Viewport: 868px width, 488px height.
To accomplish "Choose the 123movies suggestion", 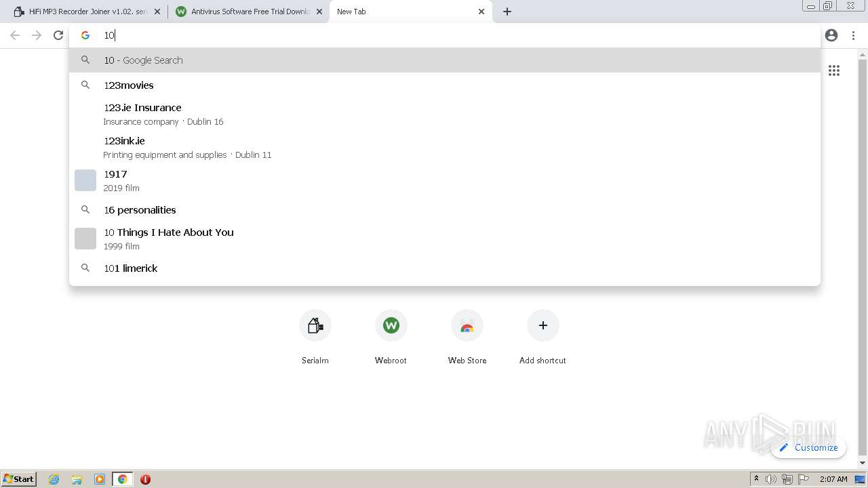I will pos(445,85).
